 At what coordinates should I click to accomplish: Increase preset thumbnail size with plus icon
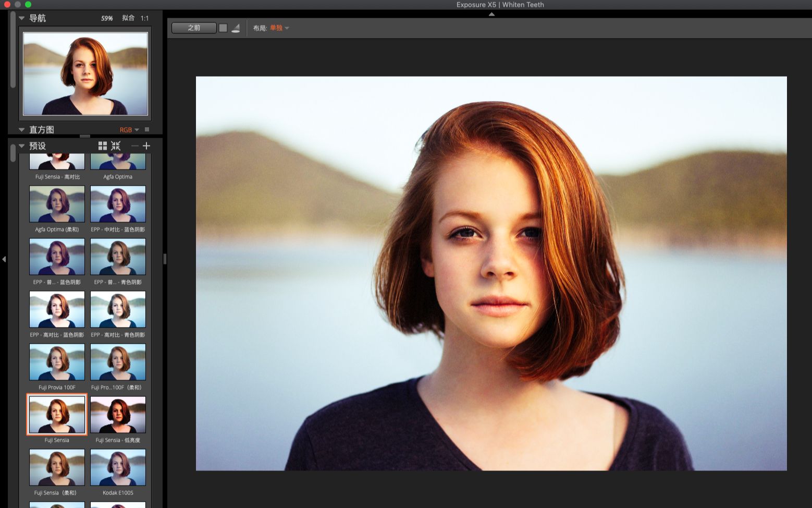(x=146, y=146)
